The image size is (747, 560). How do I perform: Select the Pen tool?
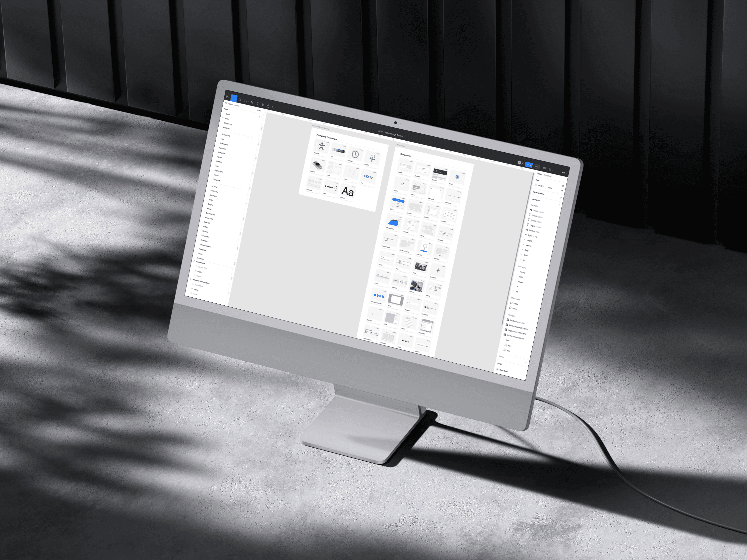(x=252, y=103)
